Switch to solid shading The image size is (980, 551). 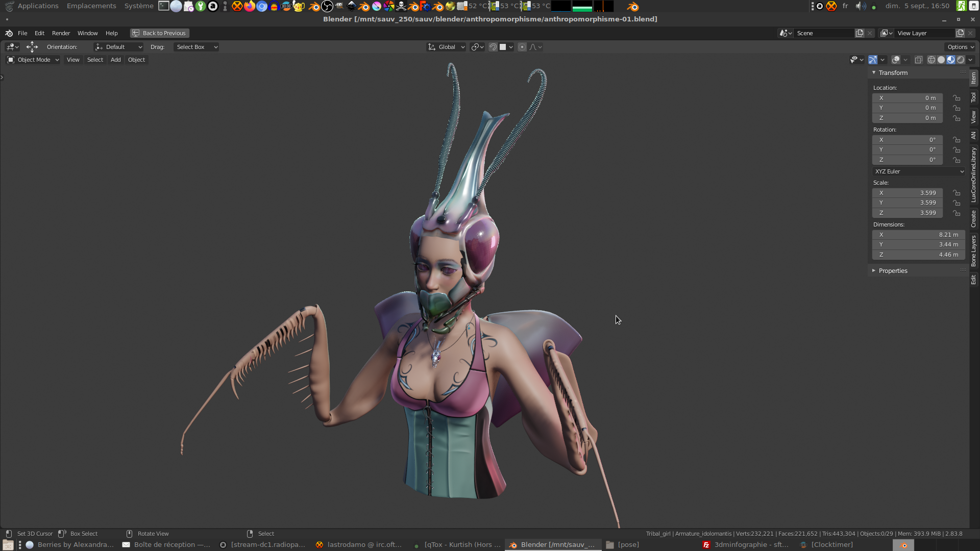tap(941, 60)
